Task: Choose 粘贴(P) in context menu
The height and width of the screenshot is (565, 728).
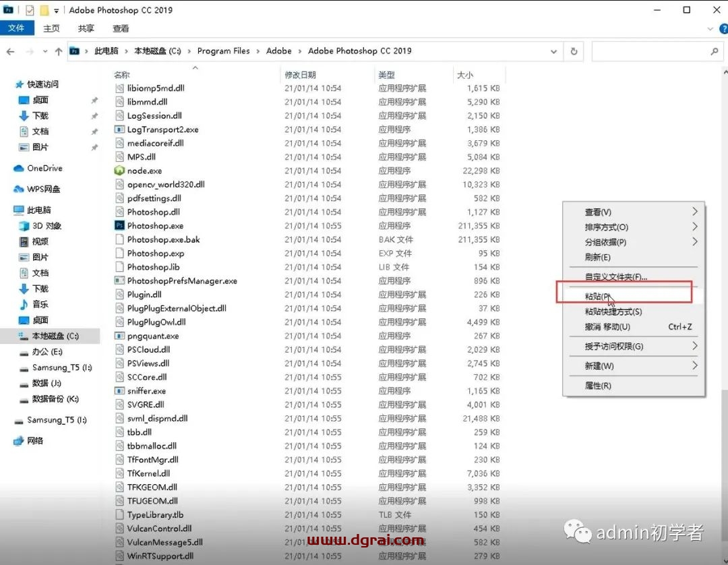Action: tap(634, 296)
